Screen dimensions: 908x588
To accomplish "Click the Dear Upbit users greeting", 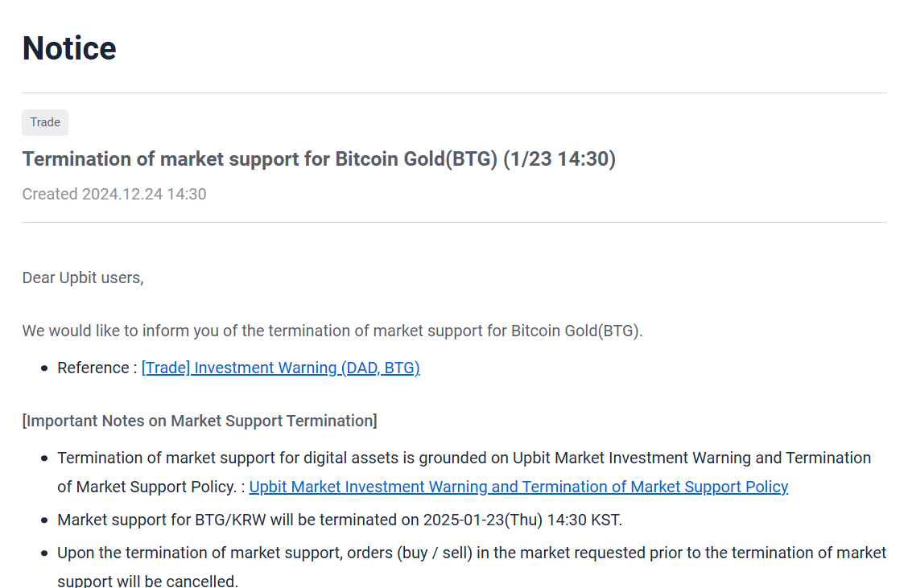I will (83, 278).
